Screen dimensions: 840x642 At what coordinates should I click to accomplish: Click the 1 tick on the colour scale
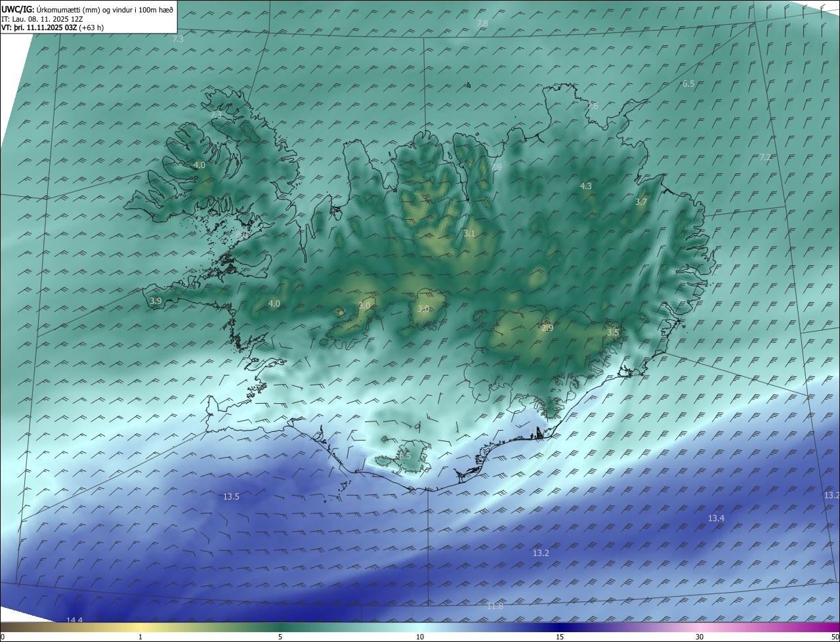pos(140,637)
